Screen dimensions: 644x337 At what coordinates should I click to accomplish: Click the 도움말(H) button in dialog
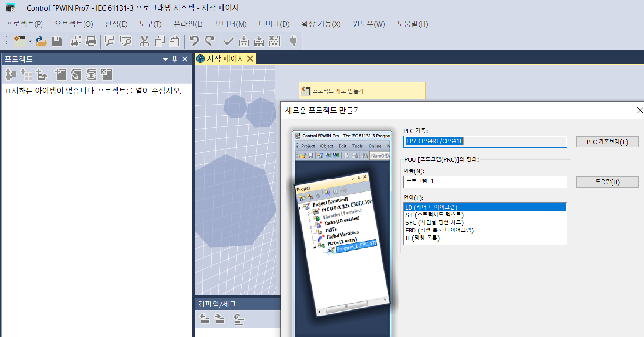pyautogui.click(x=607, y=182)
